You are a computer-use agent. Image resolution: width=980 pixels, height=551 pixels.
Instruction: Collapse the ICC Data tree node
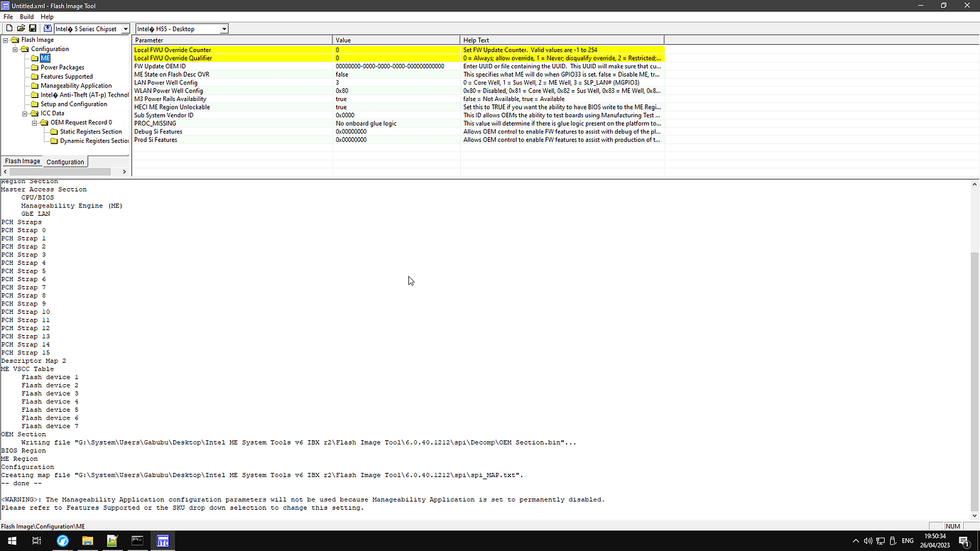25,114
